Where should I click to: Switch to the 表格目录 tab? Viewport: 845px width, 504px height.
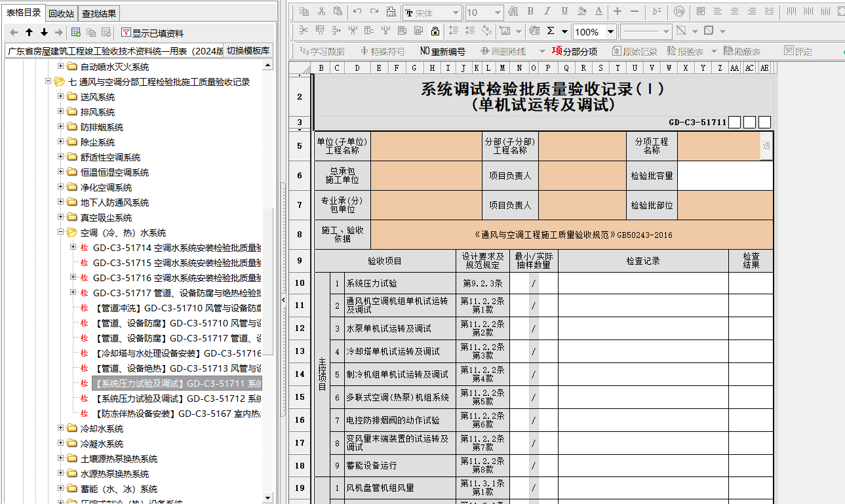tap(23, 12)
